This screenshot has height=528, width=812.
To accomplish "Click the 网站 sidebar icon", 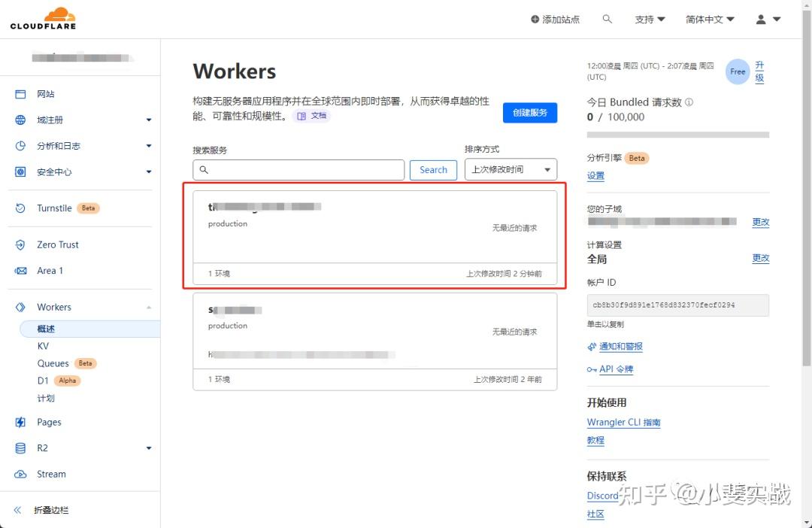I will [x=20, y=94].
